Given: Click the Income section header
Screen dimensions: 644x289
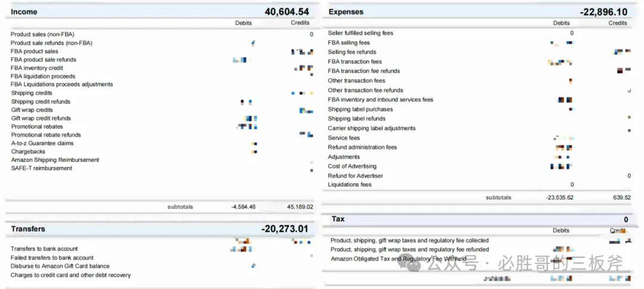Looking at the screenshot, I should click(x=24, y=12).
